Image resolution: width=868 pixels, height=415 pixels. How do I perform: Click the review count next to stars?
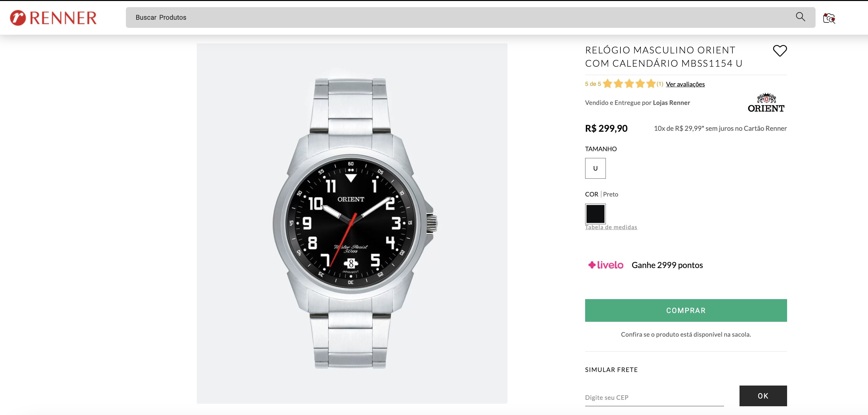(660, 84)
